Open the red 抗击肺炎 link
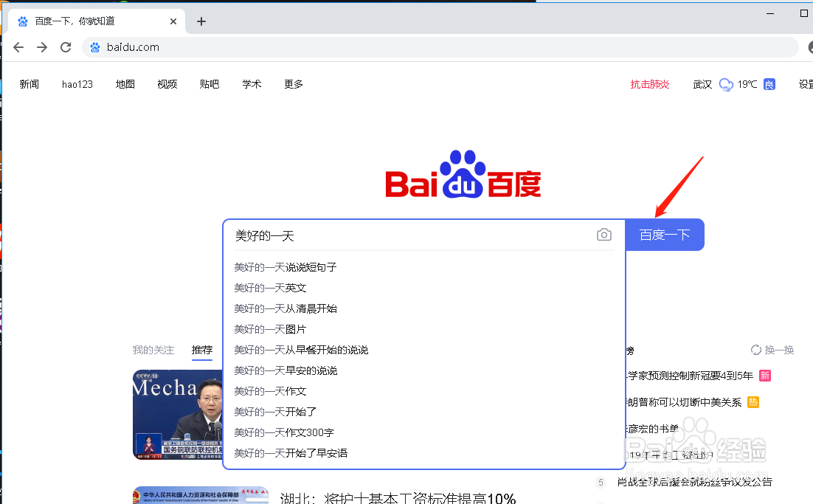813x504 pixels. click(650, 84)
